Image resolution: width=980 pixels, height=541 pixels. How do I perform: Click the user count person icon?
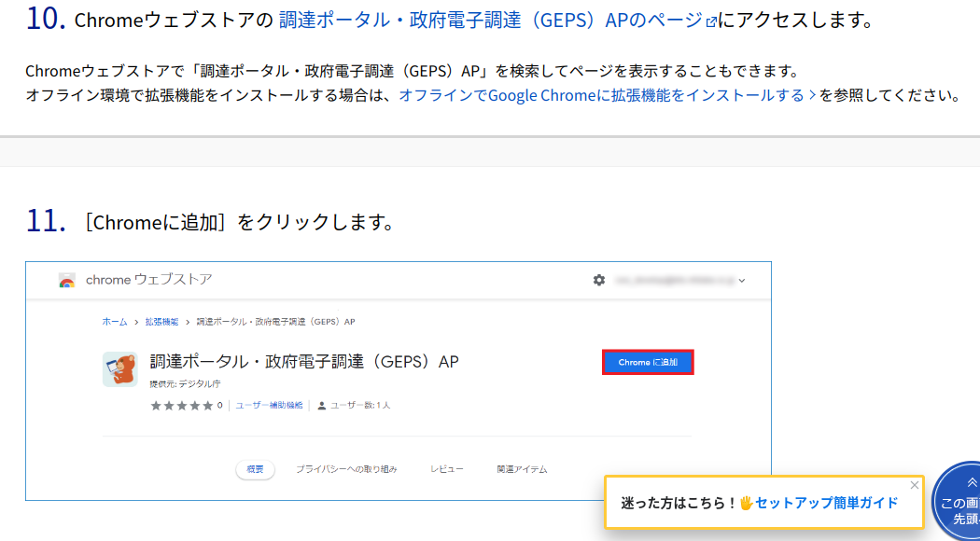point(322,406)
